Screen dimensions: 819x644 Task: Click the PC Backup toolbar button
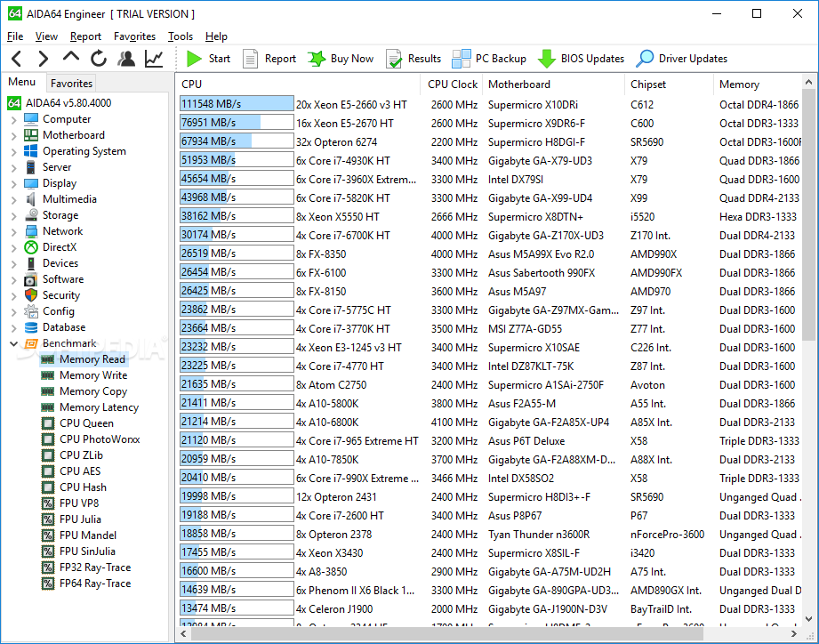coord(489,59)
